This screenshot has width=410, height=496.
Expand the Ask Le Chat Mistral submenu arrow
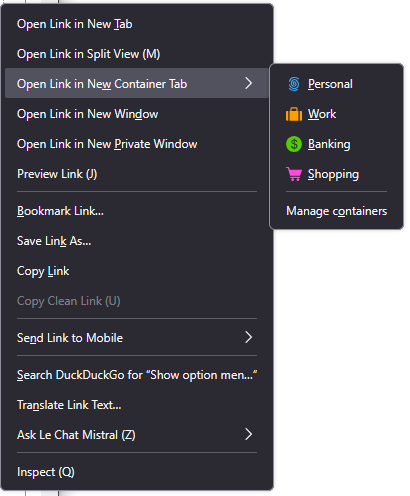(249, 434)
